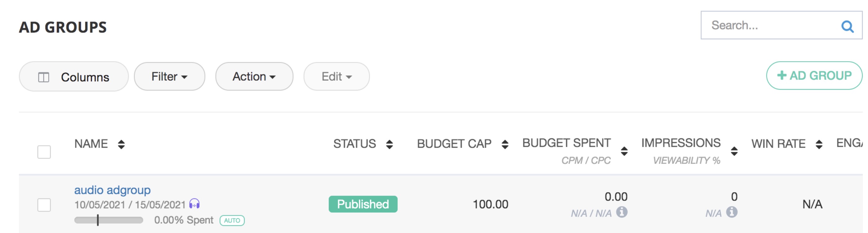Add a new ad group
Screen dimensions: 868x233
814,75
